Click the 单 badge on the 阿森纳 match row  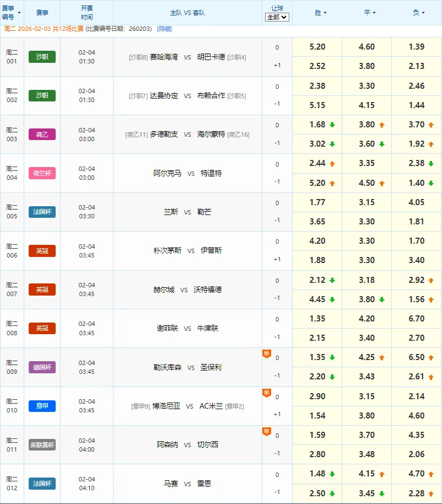tap(267, 432)
